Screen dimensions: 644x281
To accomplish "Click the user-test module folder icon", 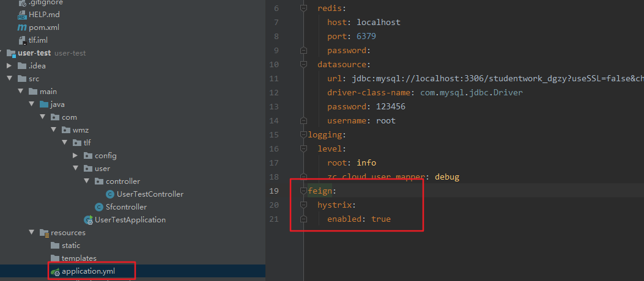I will [11, 53].
